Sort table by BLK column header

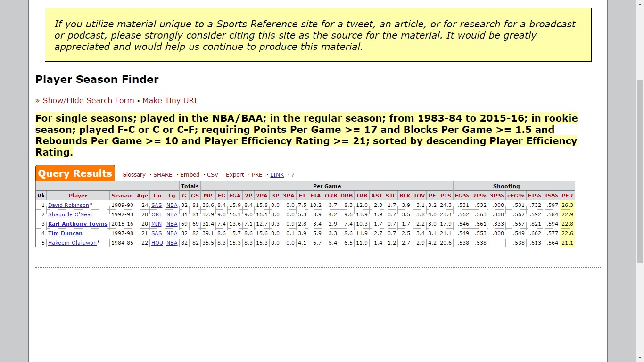coord(405,196)
